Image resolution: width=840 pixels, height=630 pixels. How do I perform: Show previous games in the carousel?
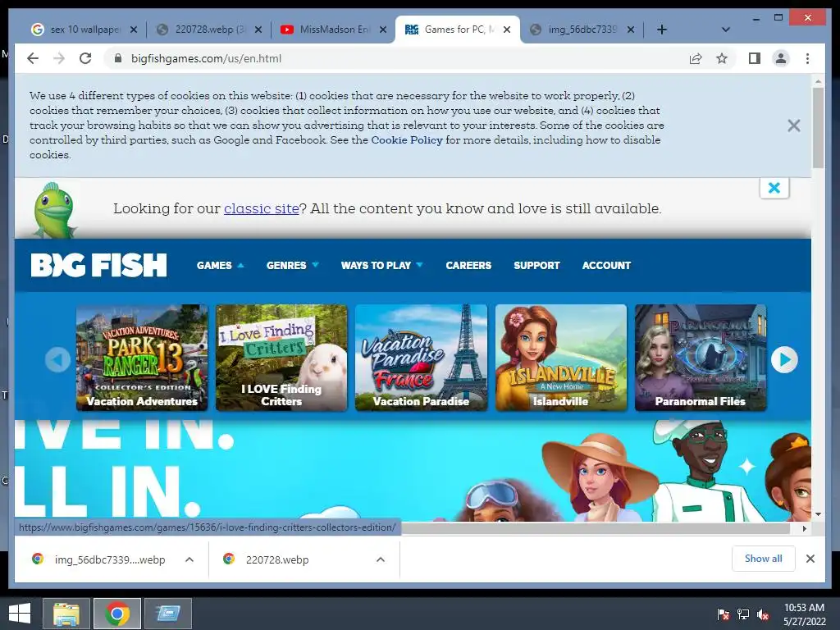point(57,359)
